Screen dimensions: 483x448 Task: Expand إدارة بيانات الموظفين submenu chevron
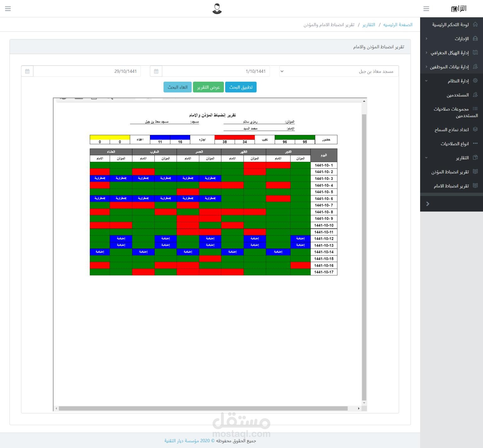[x=426, y=67]
